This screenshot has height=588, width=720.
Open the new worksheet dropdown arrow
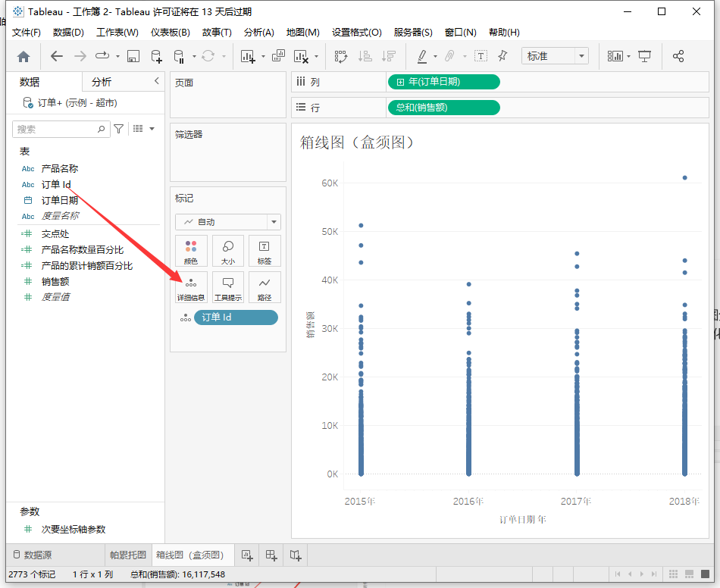(x=263, y=57)
